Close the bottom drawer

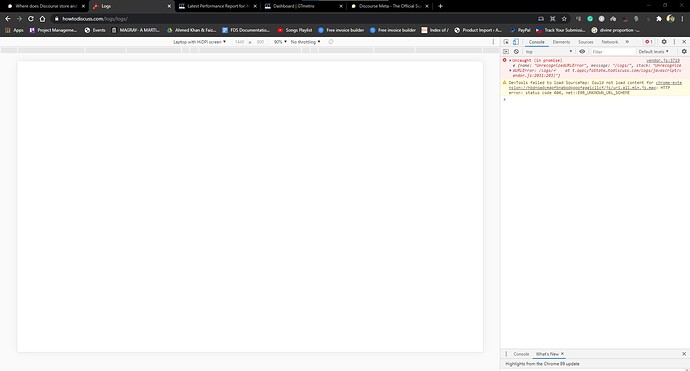[x=684, y=354]
